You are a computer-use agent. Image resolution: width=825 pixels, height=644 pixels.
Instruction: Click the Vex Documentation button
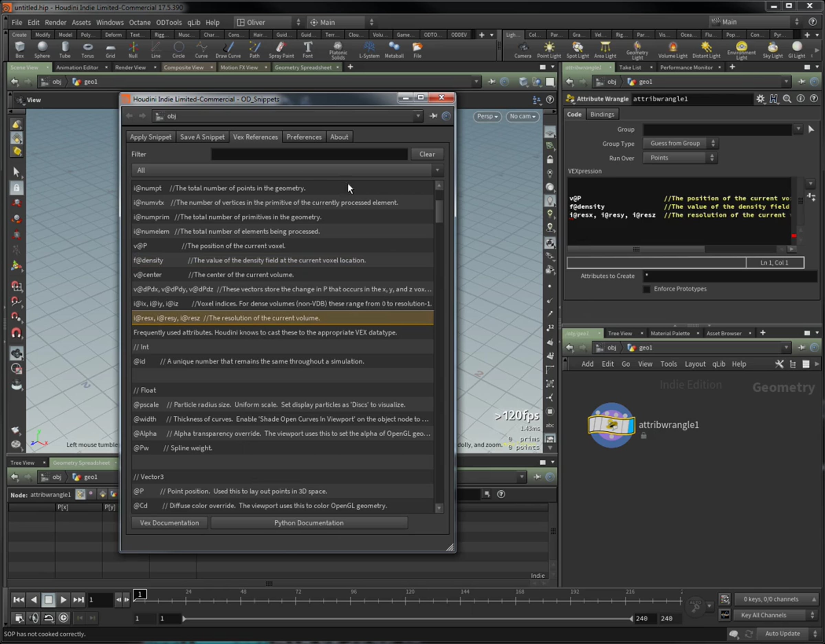pos(169,523)
